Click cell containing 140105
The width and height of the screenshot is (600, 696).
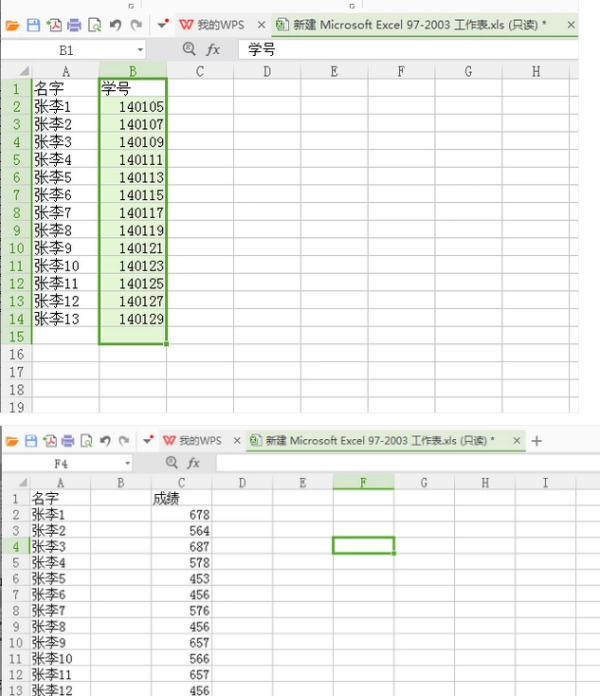point(133,107)
